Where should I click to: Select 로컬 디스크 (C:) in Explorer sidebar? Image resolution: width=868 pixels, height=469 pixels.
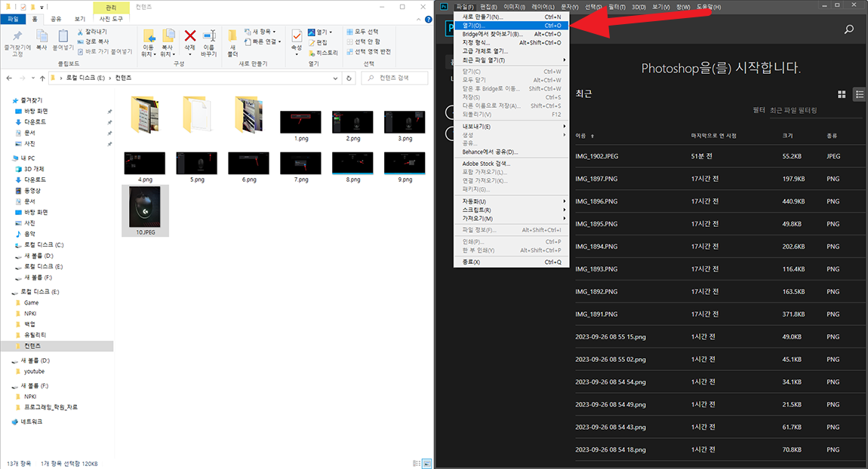coord(44,245)
